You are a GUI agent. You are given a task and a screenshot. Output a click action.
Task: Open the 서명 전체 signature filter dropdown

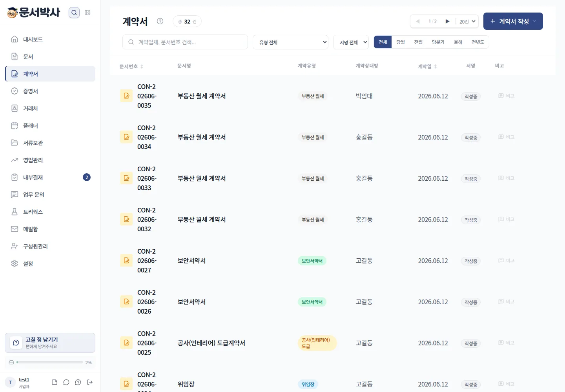351,42
